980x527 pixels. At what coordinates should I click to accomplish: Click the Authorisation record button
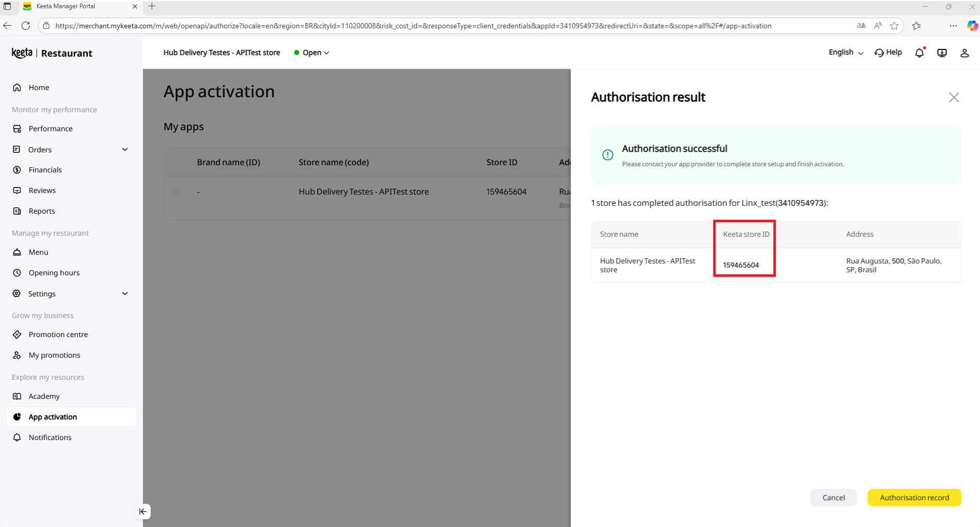pyautogui.click(x=914, y=498)
